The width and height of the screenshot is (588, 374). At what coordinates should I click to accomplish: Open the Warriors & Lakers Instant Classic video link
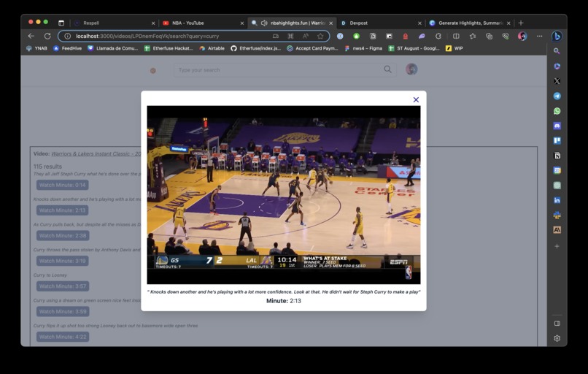coord(96,153)
